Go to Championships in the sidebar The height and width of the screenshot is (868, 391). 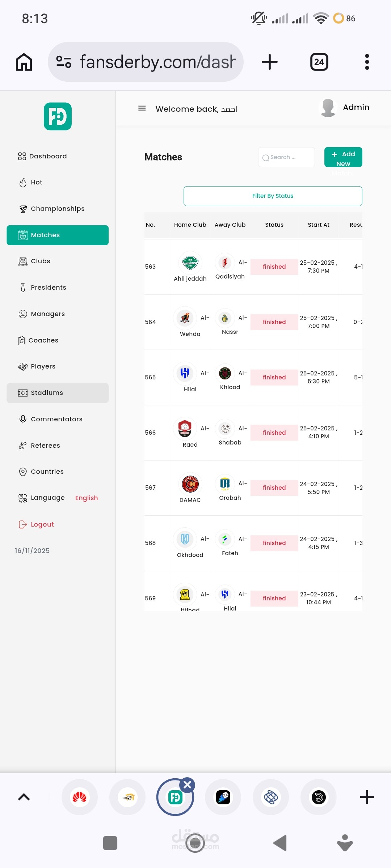[x=58, y=209]
